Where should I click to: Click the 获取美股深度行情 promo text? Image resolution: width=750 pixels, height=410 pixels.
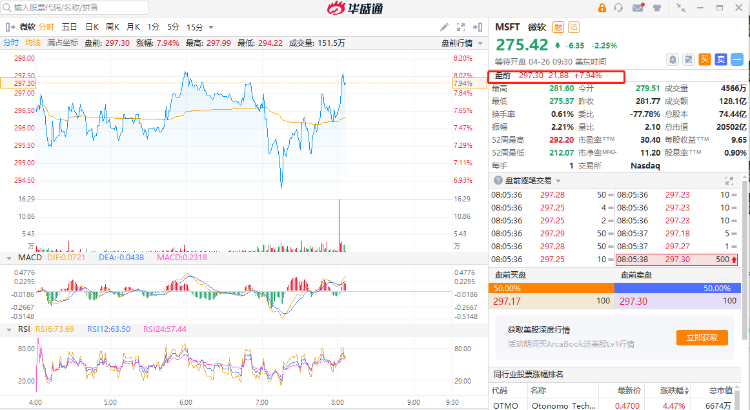539,330
